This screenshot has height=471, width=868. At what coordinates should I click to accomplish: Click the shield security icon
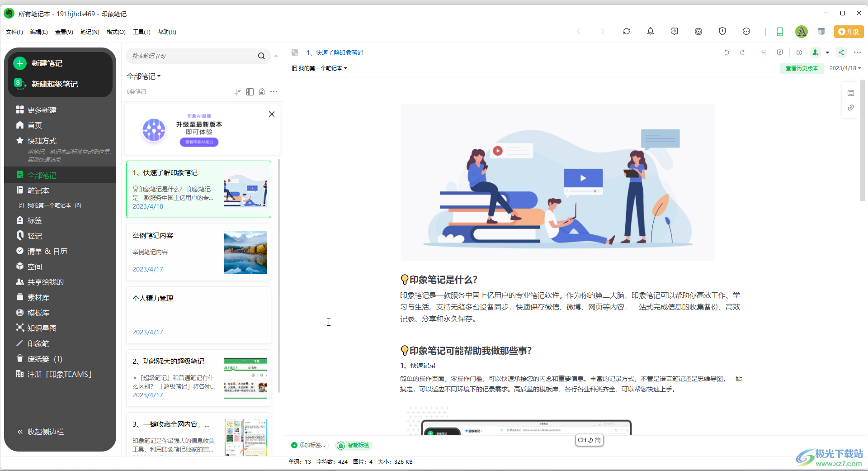722,31
